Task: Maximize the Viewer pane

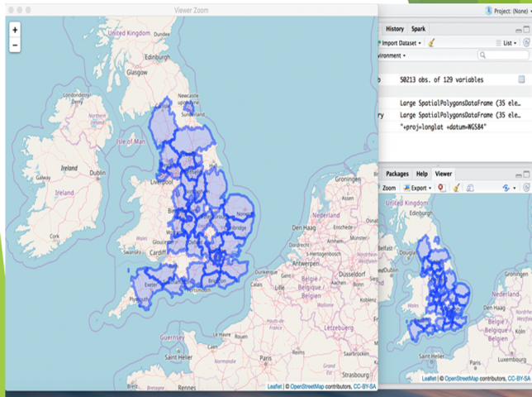Action: click(x=526, y=175)
